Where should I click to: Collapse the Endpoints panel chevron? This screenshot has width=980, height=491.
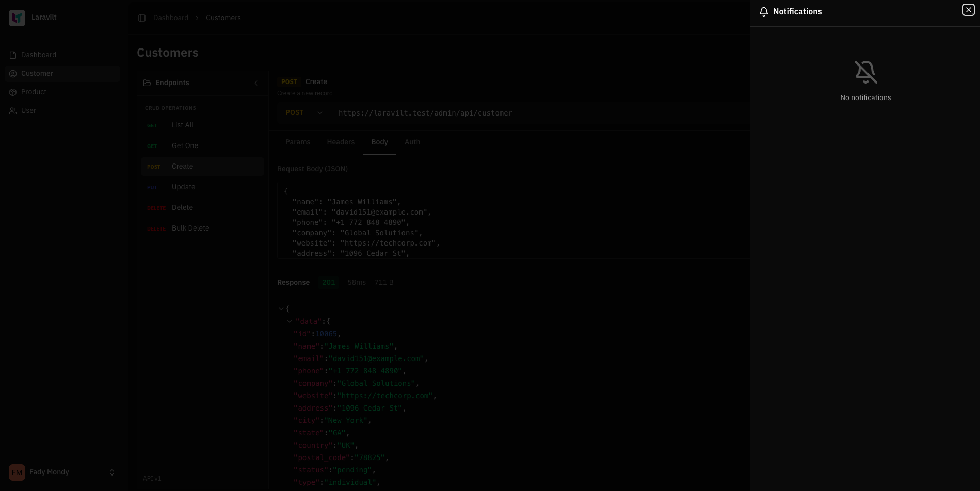[256, 83]
